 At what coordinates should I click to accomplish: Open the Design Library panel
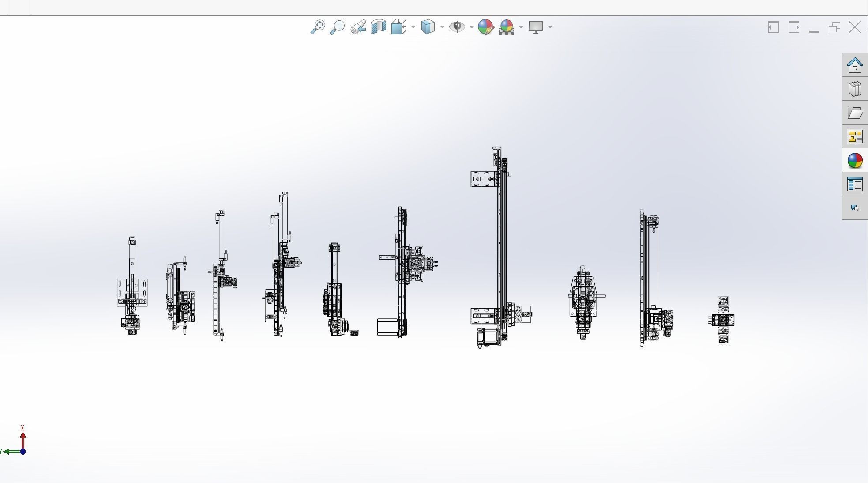click(x=855, y=88)
